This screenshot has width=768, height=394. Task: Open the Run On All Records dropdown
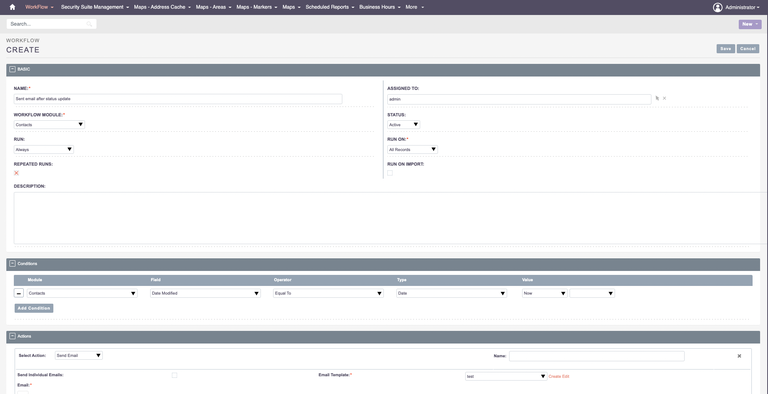coord(412,149)
